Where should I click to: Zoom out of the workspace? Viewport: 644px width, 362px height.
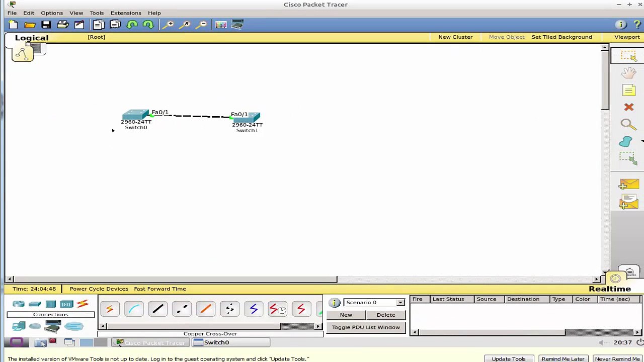[202, 25]
